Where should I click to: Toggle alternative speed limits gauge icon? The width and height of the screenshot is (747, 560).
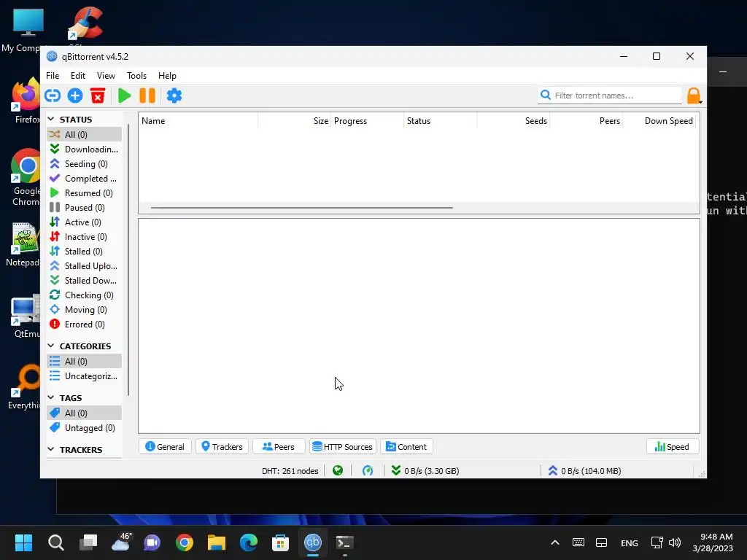tap(368, 471)
